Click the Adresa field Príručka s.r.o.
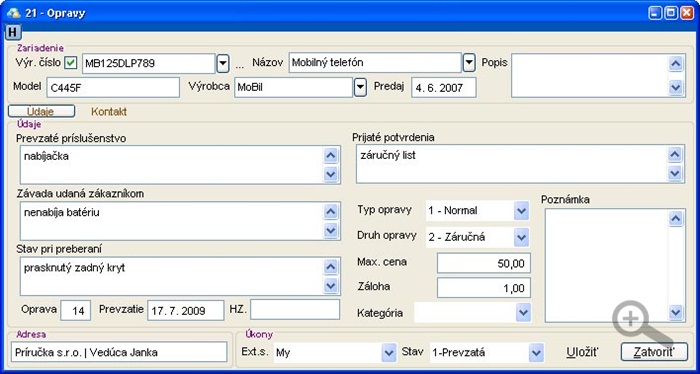 (x=119, y=352)
